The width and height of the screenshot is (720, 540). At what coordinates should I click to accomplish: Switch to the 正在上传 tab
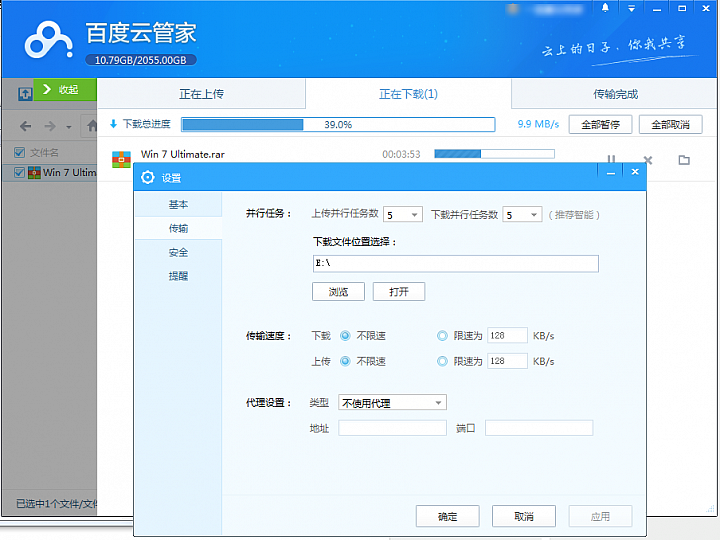point(202,94)
